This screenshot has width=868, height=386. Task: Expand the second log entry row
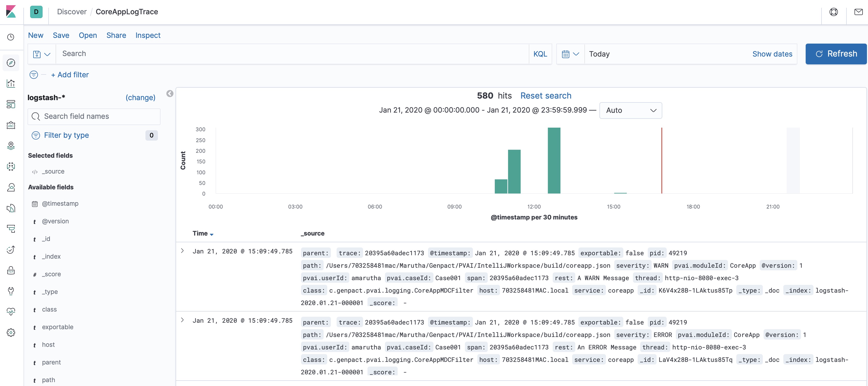point(182,320)
